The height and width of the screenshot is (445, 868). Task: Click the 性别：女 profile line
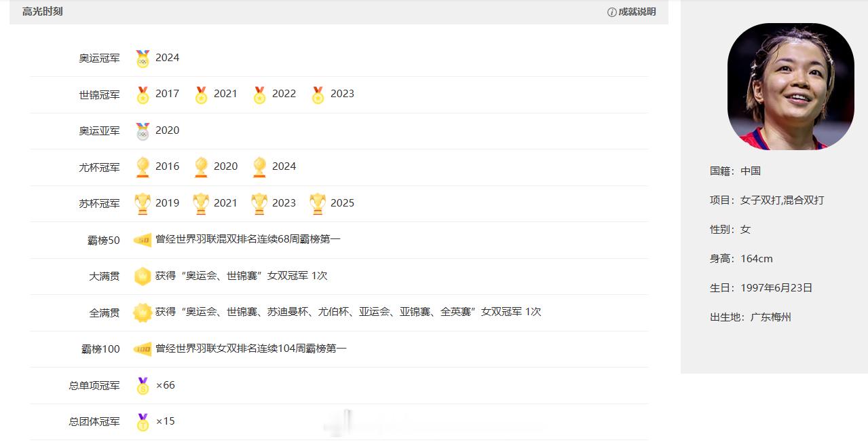(730, 230)
